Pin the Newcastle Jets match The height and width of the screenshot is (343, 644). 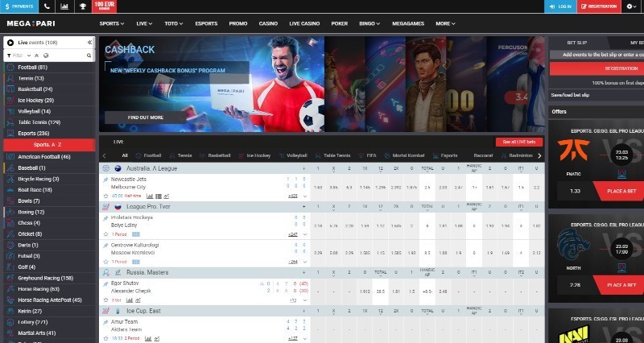pyautogui.click(x=105, y=180)
